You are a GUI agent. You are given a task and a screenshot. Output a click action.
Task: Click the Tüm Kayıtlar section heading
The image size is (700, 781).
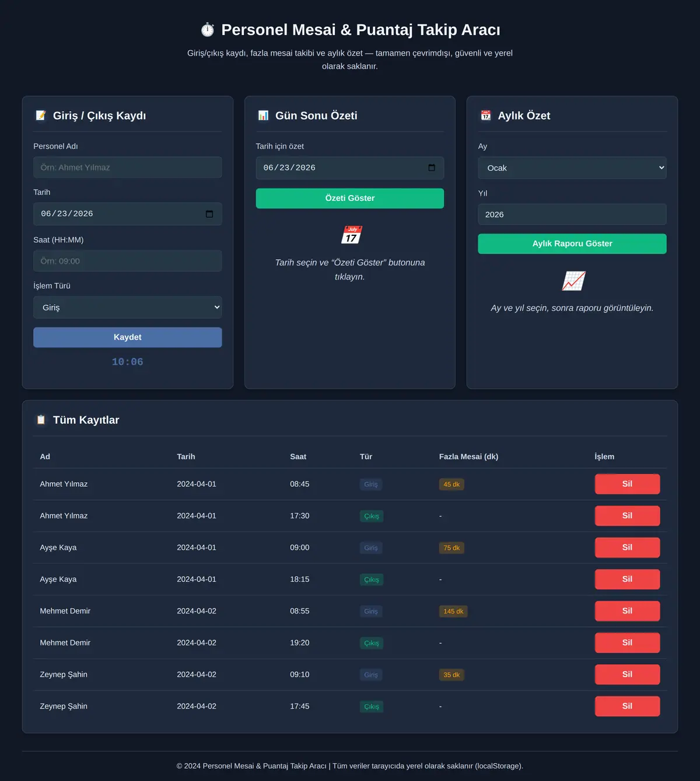pos(86,420)
